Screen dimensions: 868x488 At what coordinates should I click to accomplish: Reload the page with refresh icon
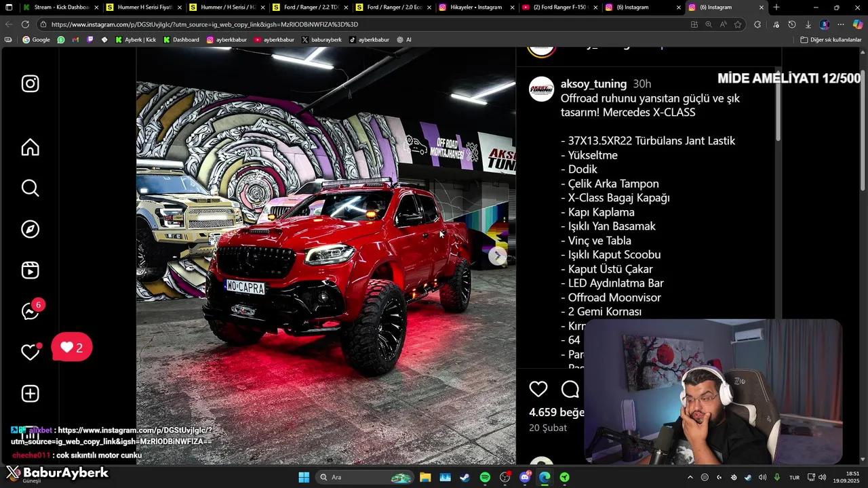[25, 24]
